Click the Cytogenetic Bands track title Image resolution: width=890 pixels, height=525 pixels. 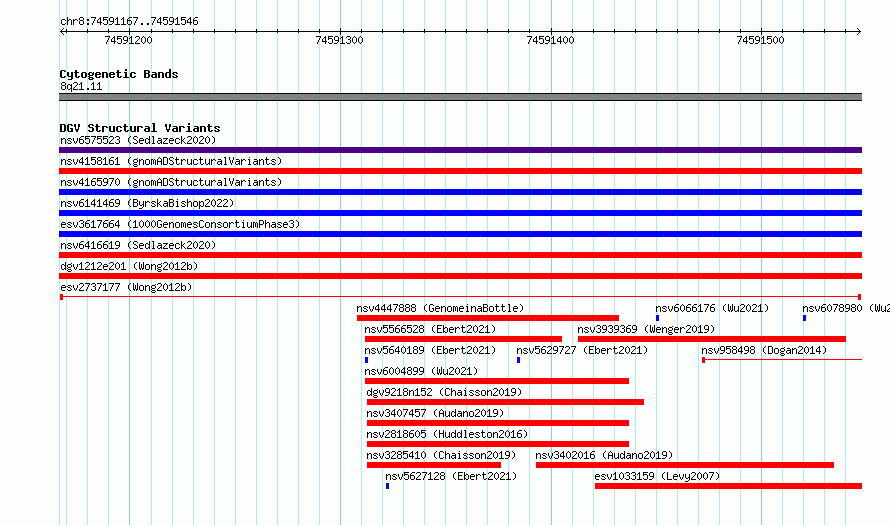pos(119,74)
